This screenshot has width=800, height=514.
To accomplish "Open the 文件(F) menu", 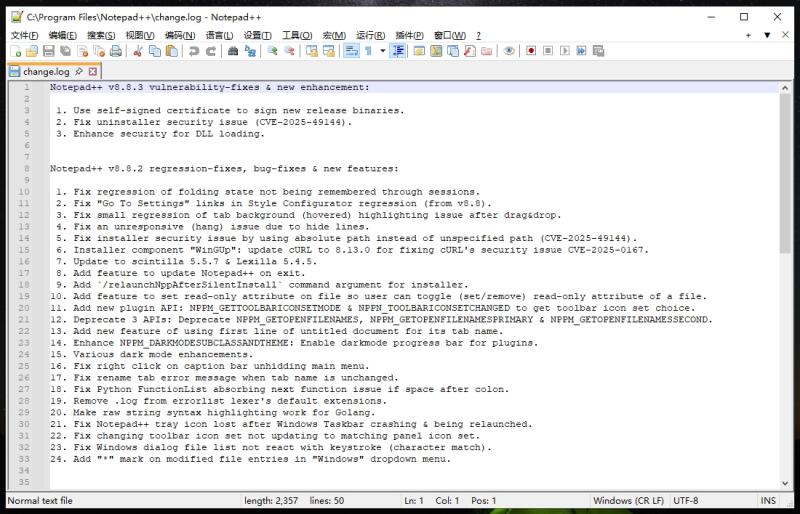I will click(24, 35).
